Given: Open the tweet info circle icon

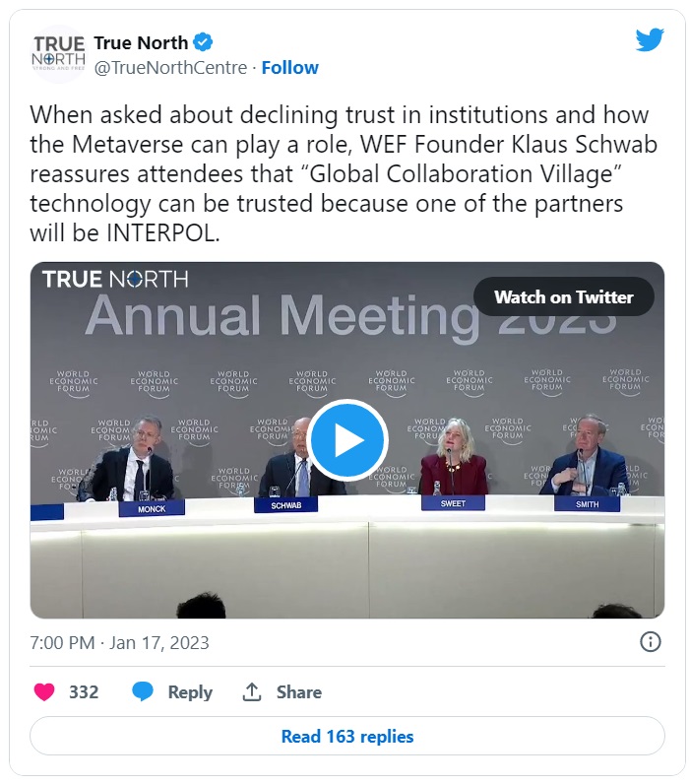Looking at the screenshot, I should coord(650,641).
